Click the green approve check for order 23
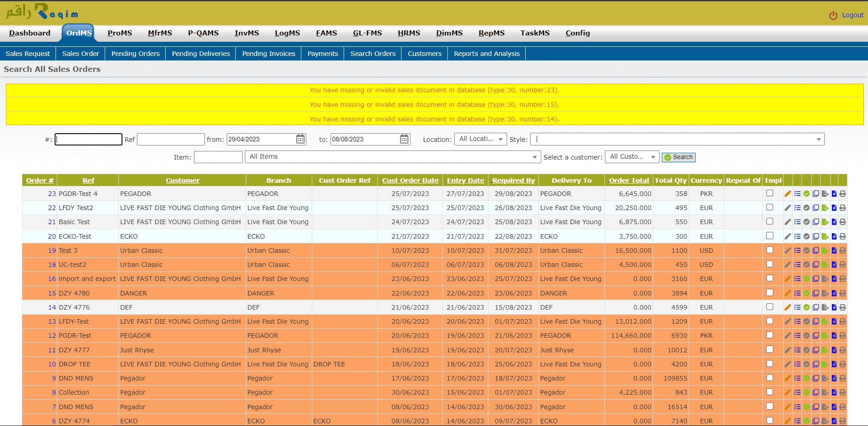The image size is (868, 426). [806, 194]
